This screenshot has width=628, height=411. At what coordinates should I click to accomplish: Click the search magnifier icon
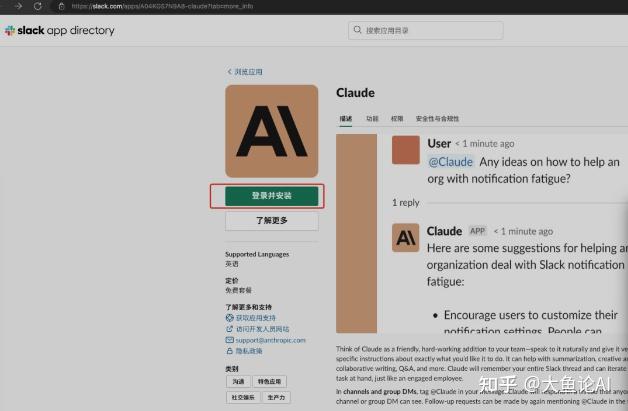click(357, 30)
